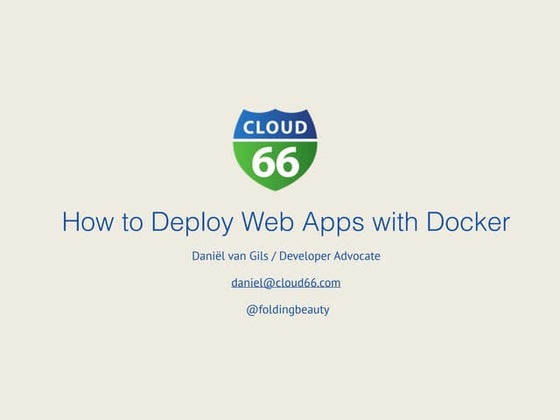Click the white 66 numerals in logo
The image size is (560, 420).
[275, 162]
